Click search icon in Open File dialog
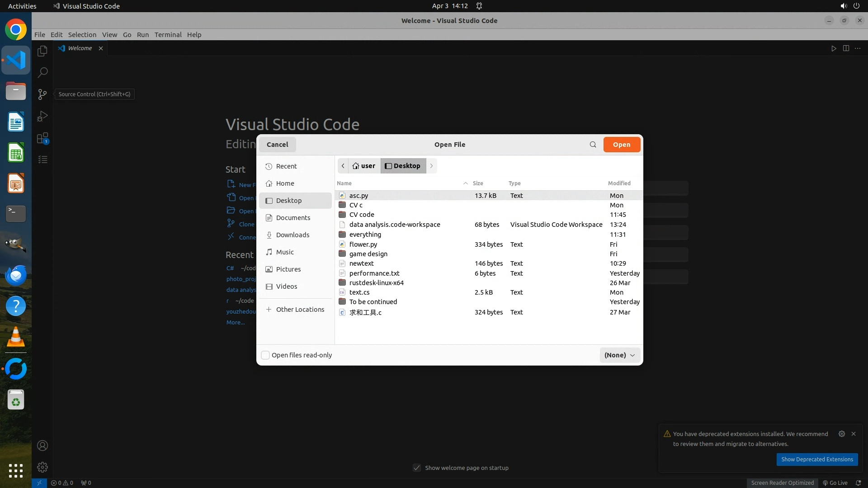Image resolution: width=868 pixels, height=488 pixels. pyautogui.click(x=593, y=145)
